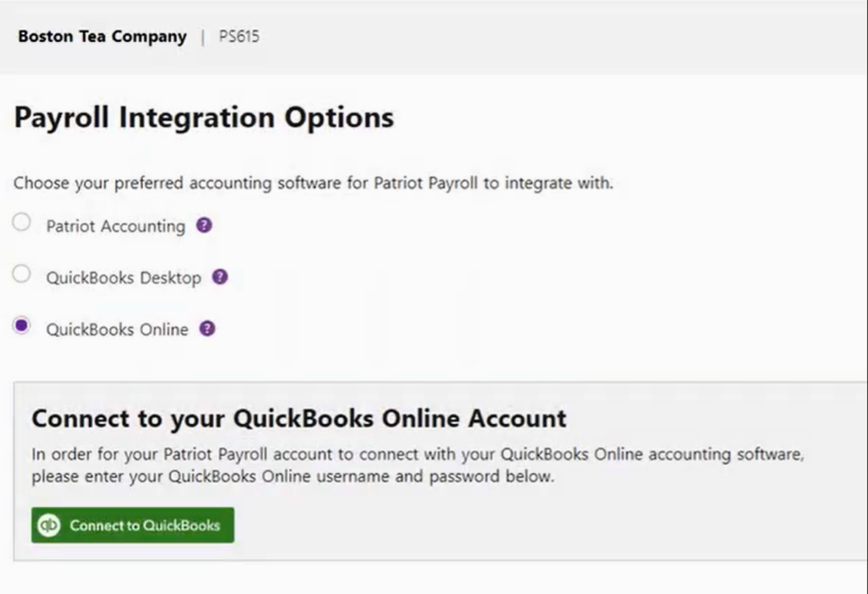This screenshot has width=868, height=594.
Task: Click the circular QB emblem inside the connect button
Action: 50,526
